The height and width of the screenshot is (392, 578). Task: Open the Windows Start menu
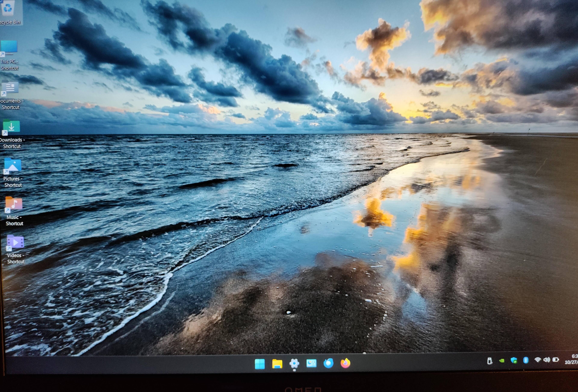click(x=260, y=364)
